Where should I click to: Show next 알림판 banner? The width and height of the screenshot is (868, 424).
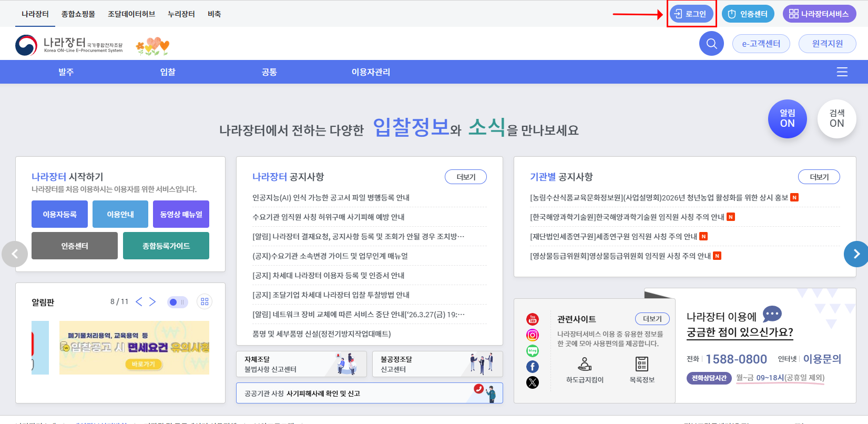coord(152,301)
